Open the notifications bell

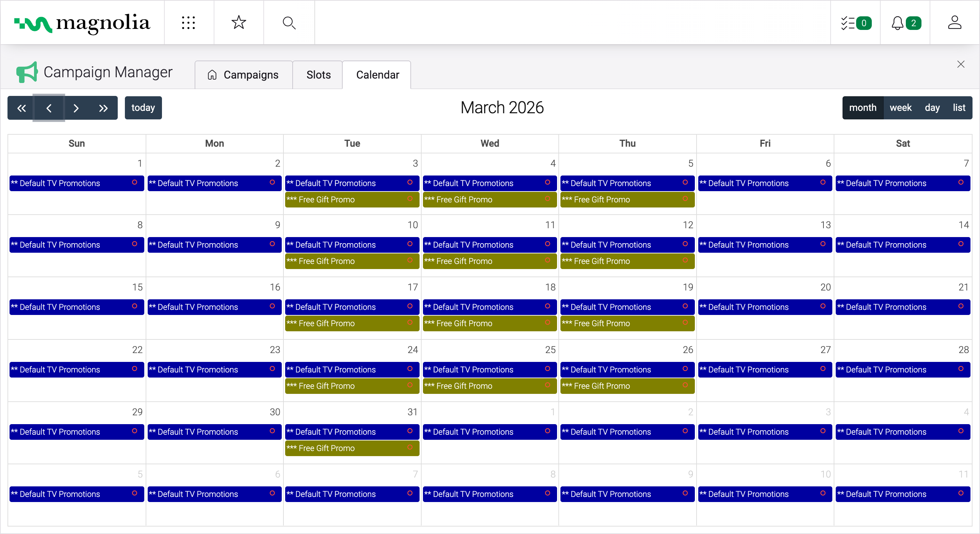coord(897,23)
